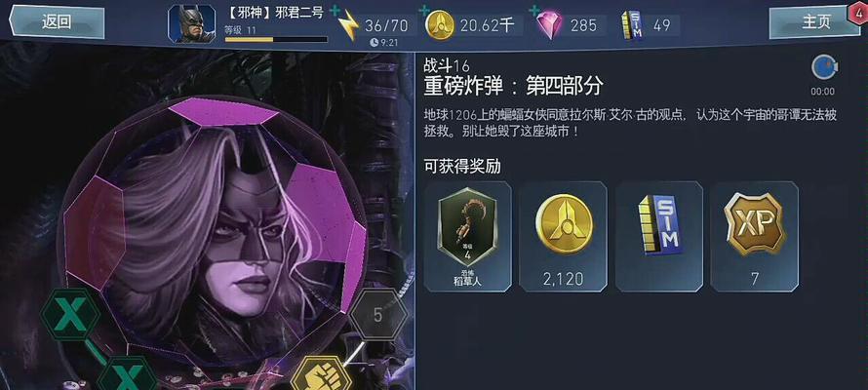Tap the hexagon battle node numbered 5
This screenshot has width=868, height=390.
click(378, 315)
